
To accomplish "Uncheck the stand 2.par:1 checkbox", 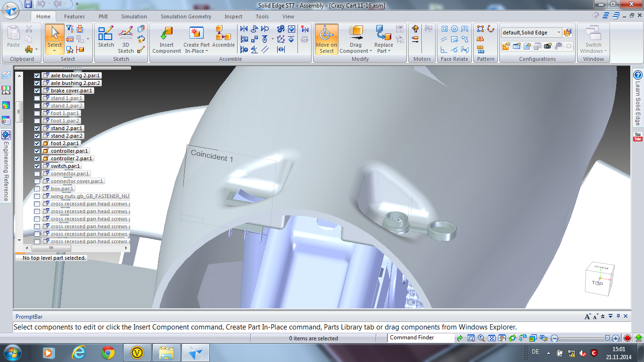I will pos(37,128).
